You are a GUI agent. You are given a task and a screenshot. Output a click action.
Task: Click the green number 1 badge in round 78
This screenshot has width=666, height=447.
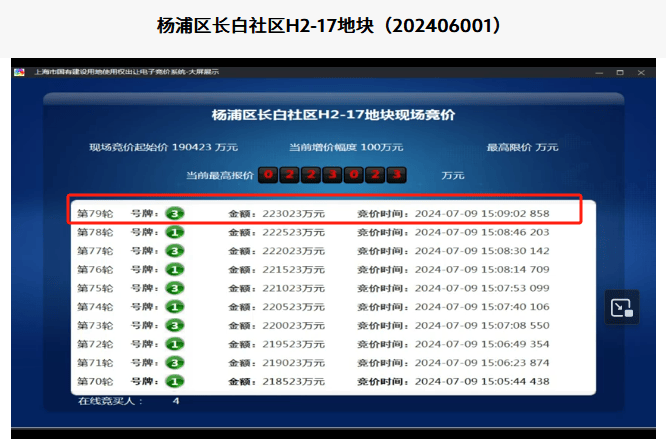(x=175, y=232)
